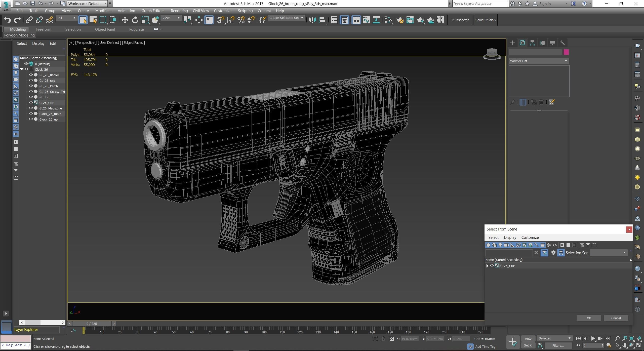644x351 pixels.
Task: Click Pin Stack icon under modifier stack
Action: tap(512, 102)
